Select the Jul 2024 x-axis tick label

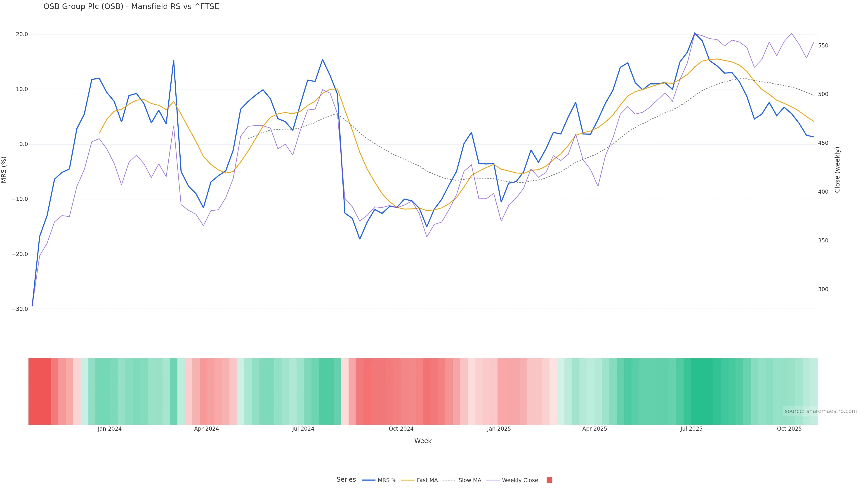303,429
